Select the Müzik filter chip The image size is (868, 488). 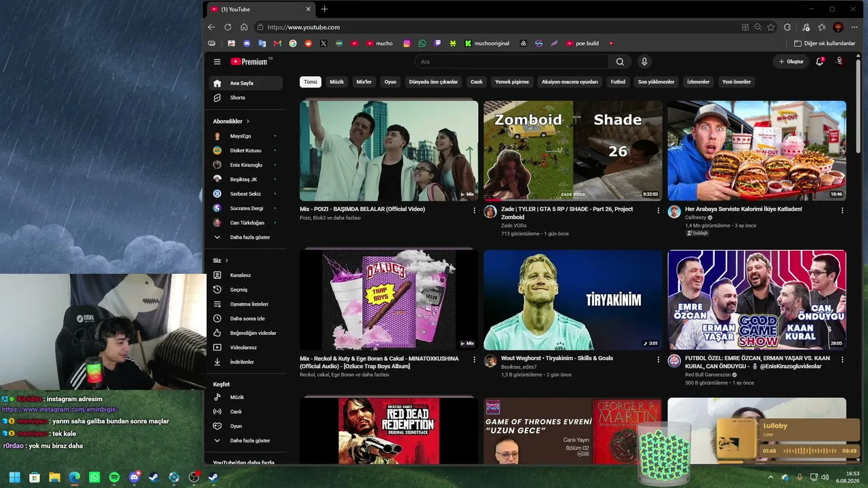pos(337,82)
